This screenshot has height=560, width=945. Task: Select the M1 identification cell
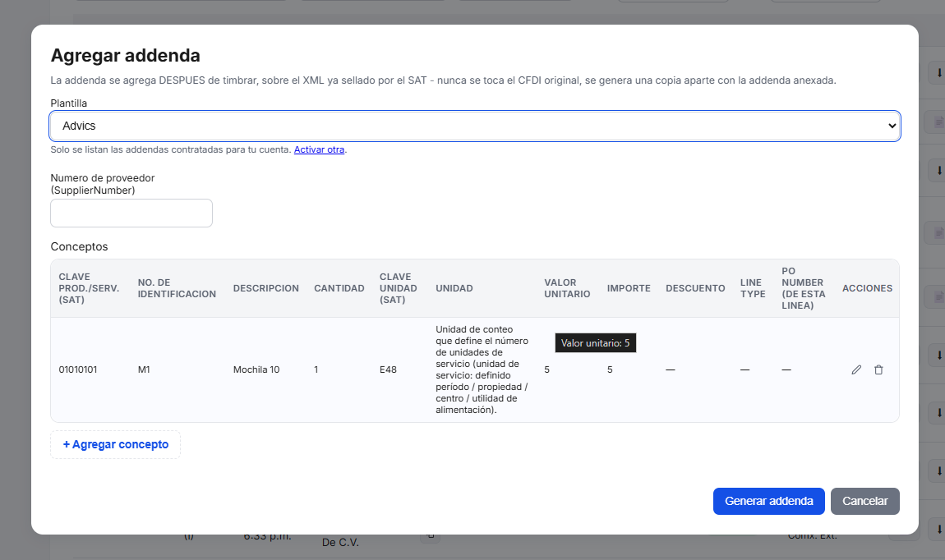click(x=144, y=370)
